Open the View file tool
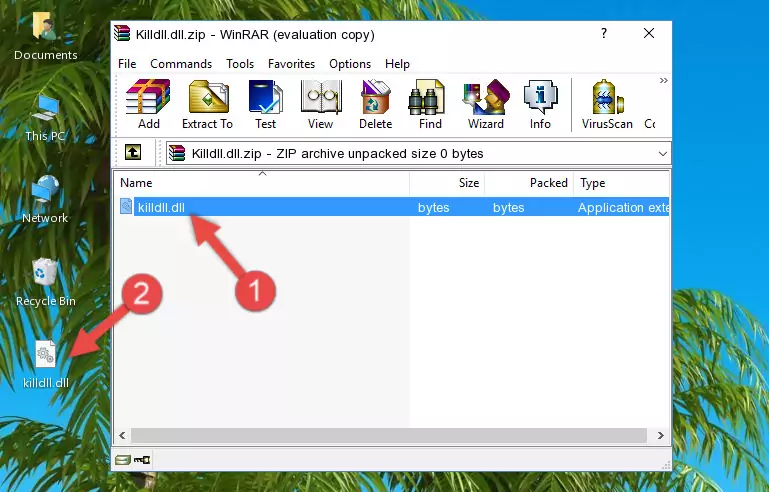This screenshot has height=492, width=769. (321, 104)
